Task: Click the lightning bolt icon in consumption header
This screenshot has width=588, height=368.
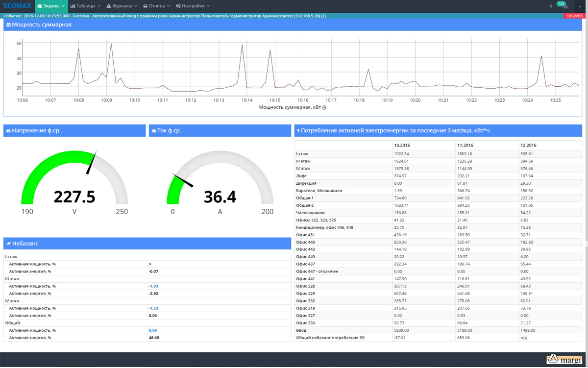Action: 298,131
